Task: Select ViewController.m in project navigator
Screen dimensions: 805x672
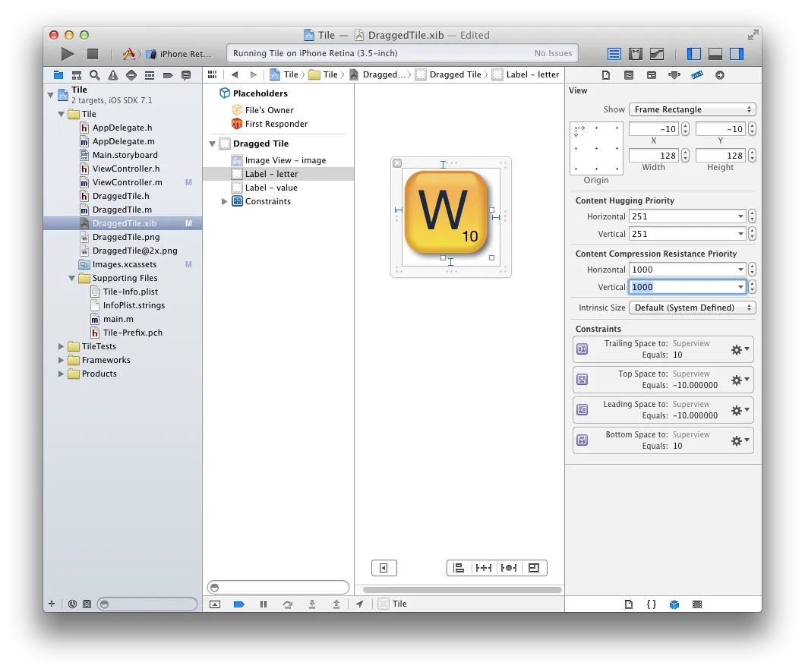Action: point(127,182)
